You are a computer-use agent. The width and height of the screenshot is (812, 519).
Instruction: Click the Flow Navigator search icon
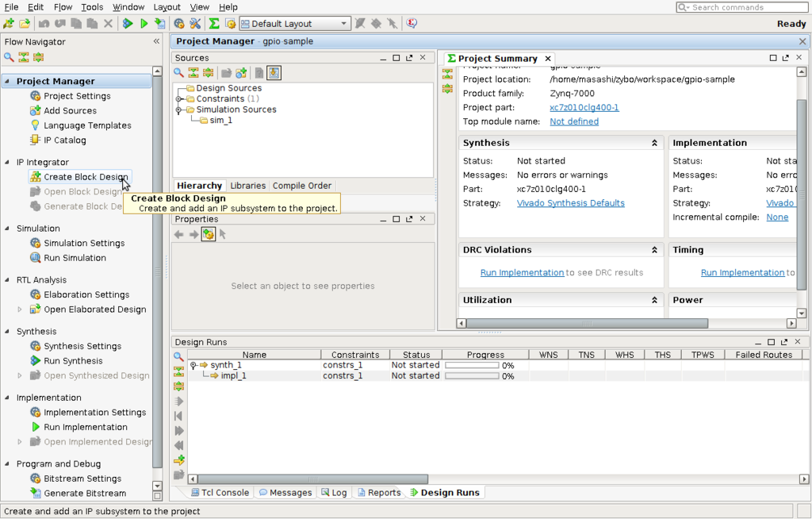[x=8, y=58]
